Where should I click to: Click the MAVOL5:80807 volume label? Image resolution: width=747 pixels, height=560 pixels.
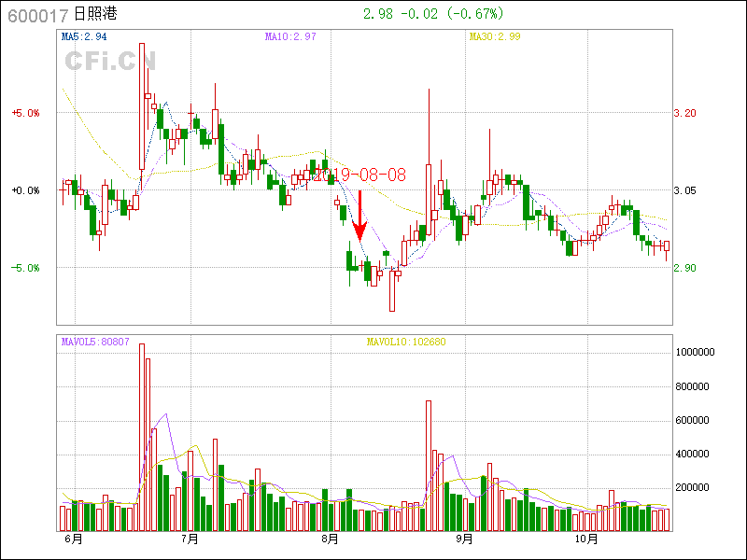click(x=95, y=342)
